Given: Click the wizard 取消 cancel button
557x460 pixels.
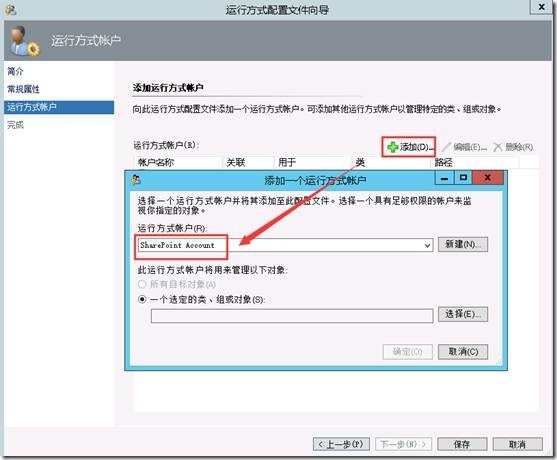Looking at the screenshot, I should click(518, 444).
